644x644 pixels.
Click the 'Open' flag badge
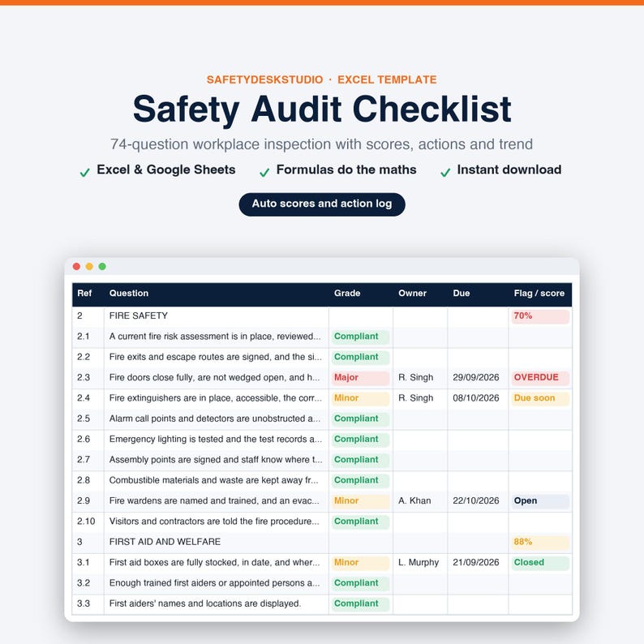pyautogui.click(x=540, y=501)
